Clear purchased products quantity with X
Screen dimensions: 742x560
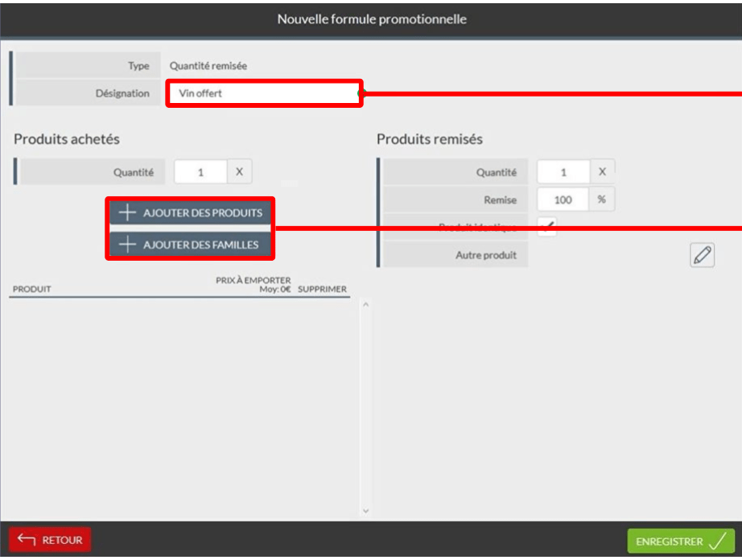240,171
